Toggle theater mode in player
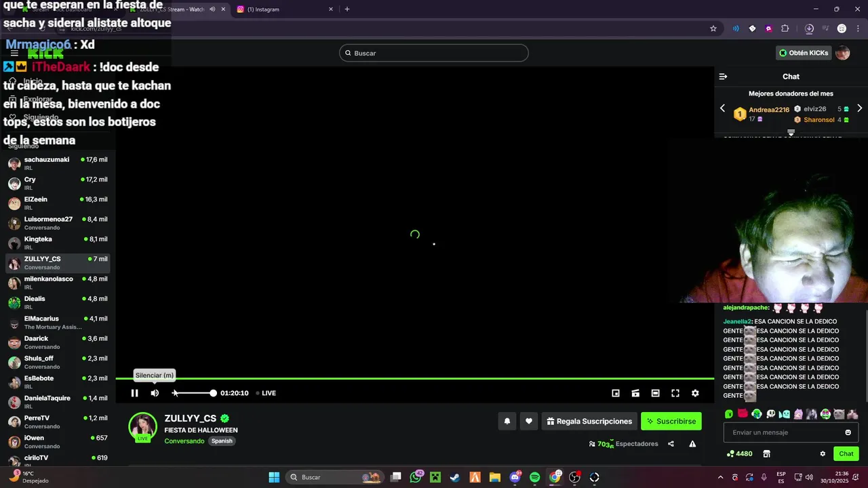The image size is (868, 488). coord(655,393)
